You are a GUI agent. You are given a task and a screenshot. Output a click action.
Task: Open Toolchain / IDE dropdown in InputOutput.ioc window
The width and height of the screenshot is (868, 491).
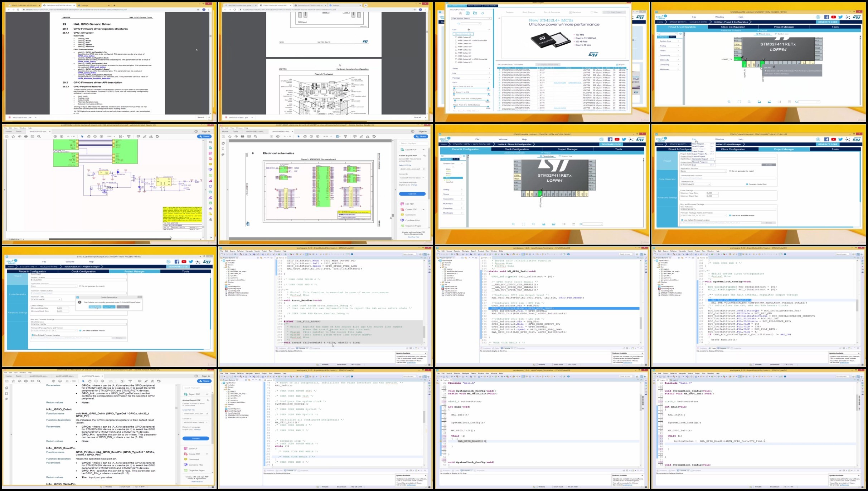click(46, 299)
